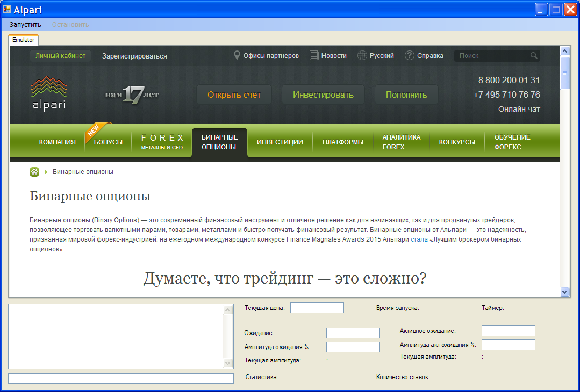The image size is (580, 392).
Task: Click the Ожидание input box
Action: pyautogui.click(x=353, y=332)
